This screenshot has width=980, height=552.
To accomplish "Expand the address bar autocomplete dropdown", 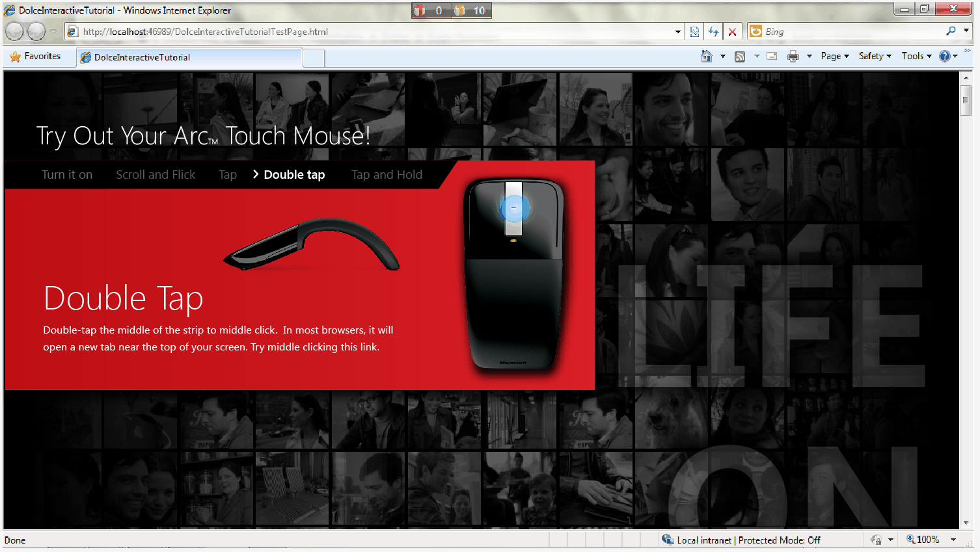I will tap(678, 31).
